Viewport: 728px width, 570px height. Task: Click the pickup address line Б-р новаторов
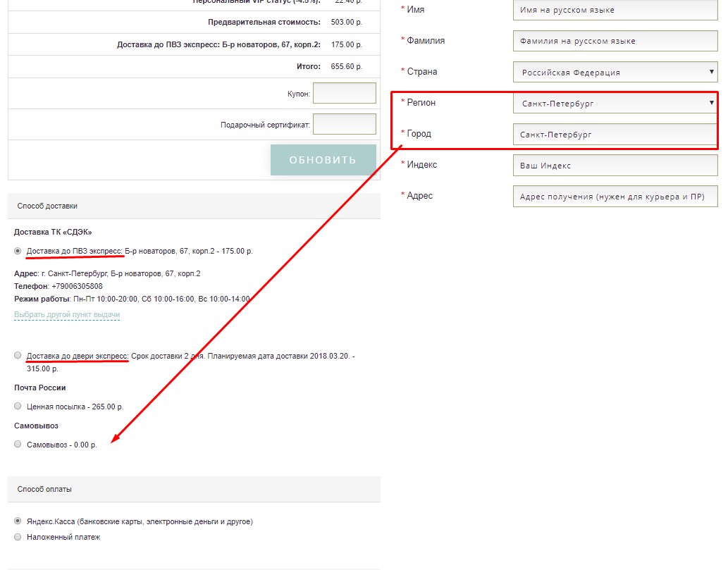click(107, 273)
